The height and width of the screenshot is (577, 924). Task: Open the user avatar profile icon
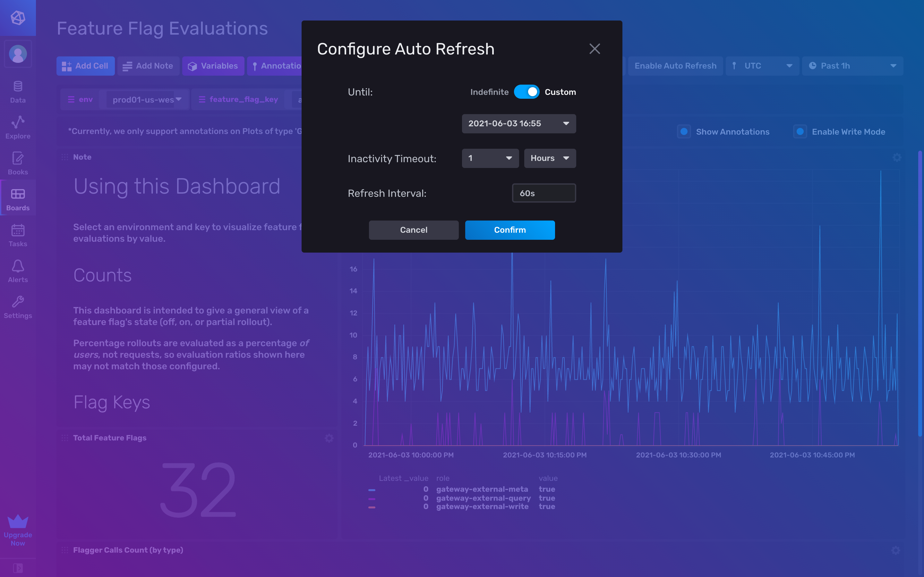pos(18,54)
